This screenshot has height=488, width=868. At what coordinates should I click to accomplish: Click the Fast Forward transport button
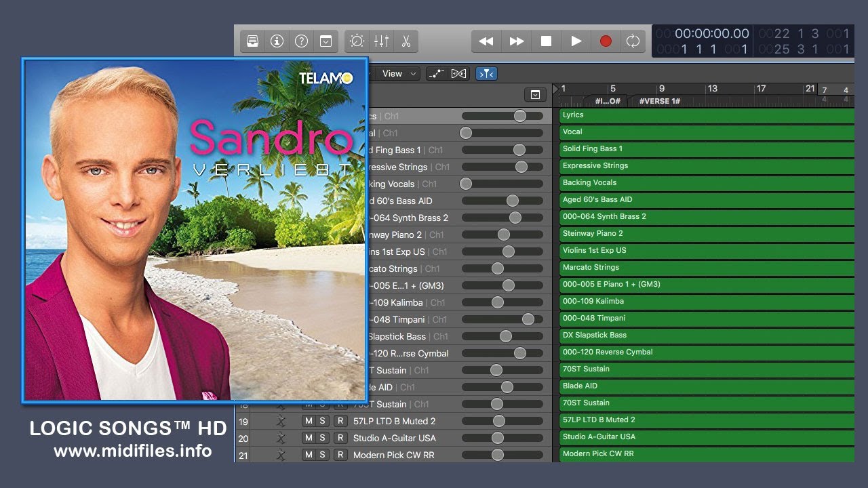tap(517, 41)
